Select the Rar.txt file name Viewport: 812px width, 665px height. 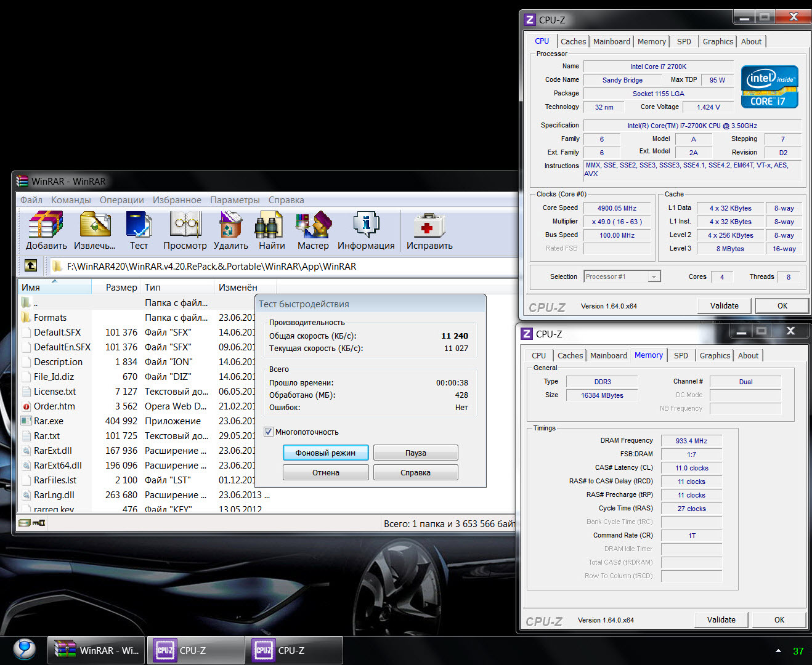pyautogui.click(x=47, y=436)
